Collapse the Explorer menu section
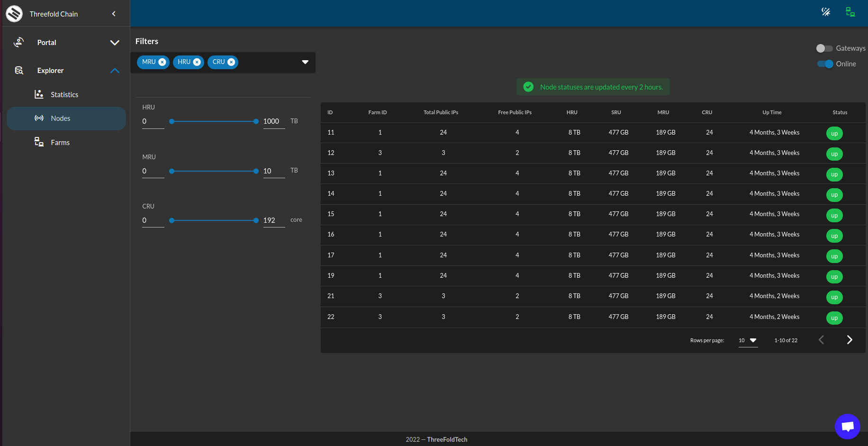Screen dimensions: 868x446 [x=114, y=71]
